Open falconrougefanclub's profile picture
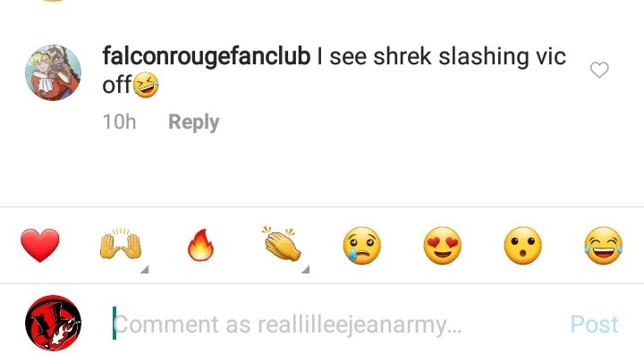This screenshot has width=644, height=362. [x=54, y=72]
